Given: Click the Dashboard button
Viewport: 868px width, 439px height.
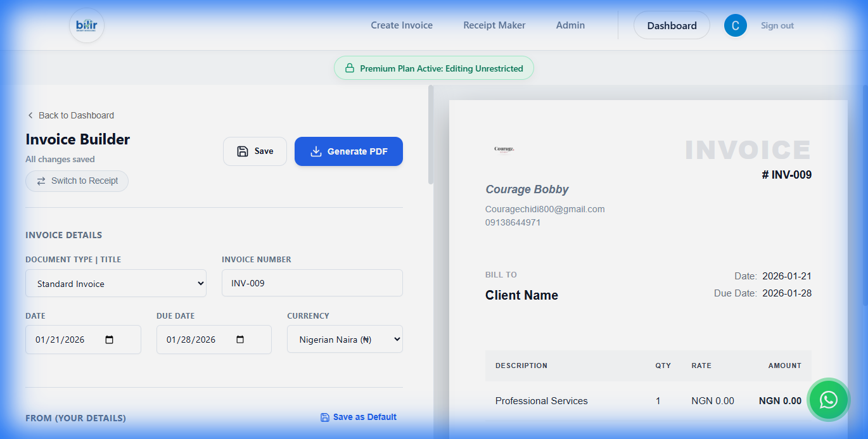Looking at the screenshot, I should click(672, 25).
